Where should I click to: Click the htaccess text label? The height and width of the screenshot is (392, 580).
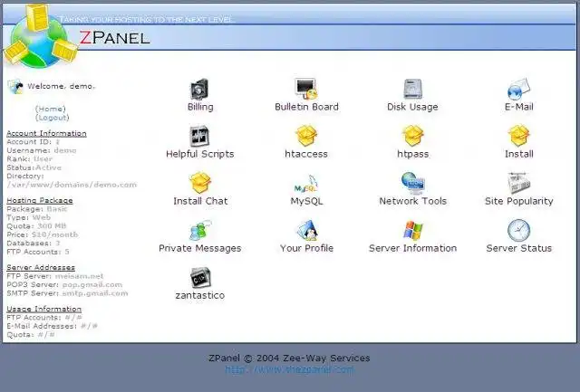306,154
